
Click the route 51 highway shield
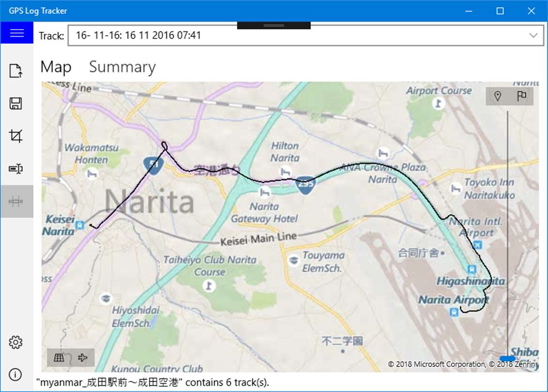coord(153,165)
